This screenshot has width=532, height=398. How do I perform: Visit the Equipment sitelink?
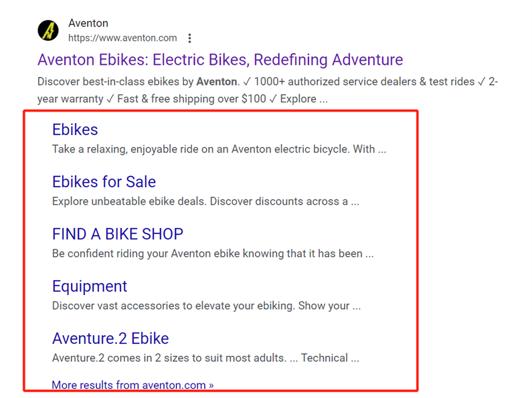(x=90, y=286)
